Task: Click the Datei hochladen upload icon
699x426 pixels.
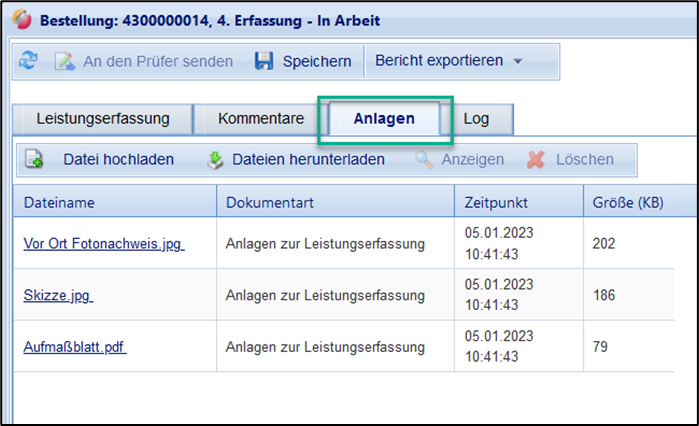Action: pyautogui.click(x=34, y=159)
